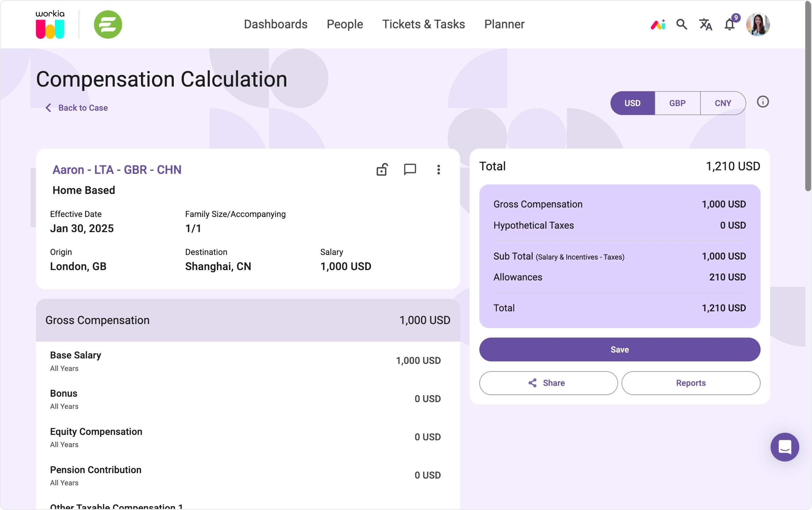This screenshot has width=812, height=510.
Task: Switch currency display to GBP
Action: pos(677,103)
